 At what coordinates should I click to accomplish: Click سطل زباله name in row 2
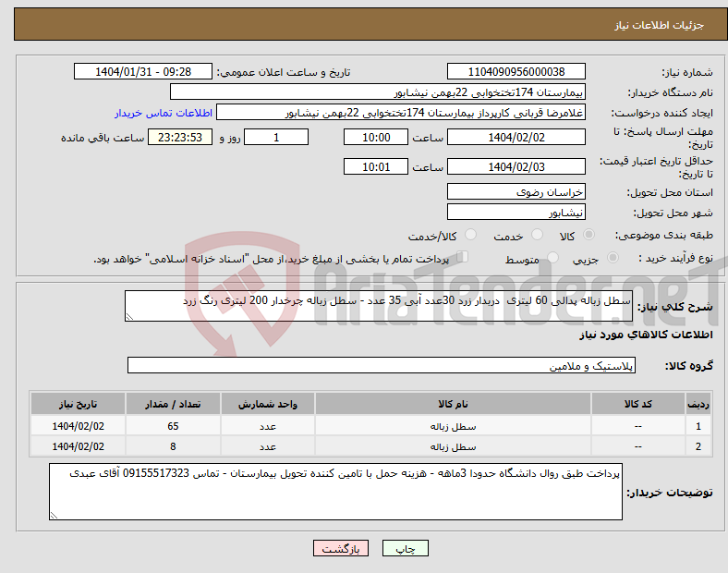[453, 446]
